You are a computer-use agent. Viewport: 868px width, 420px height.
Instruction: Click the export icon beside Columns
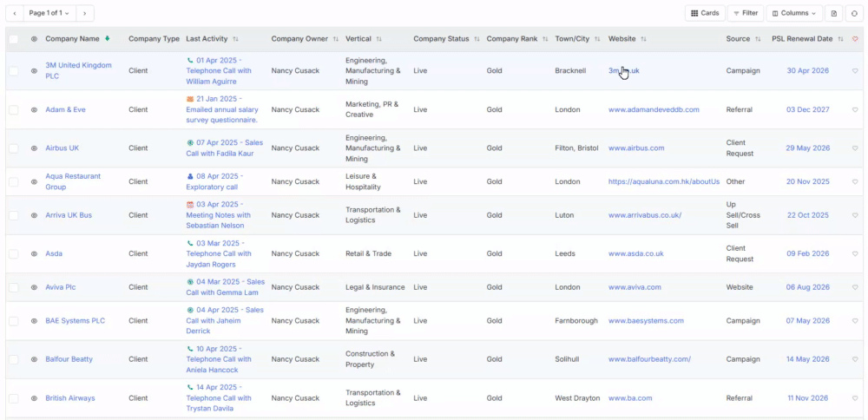point(833,13)
